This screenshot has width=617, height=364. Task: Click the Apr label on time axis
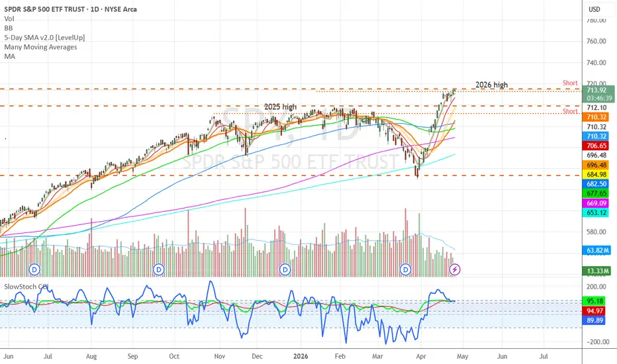coord(421,356)
